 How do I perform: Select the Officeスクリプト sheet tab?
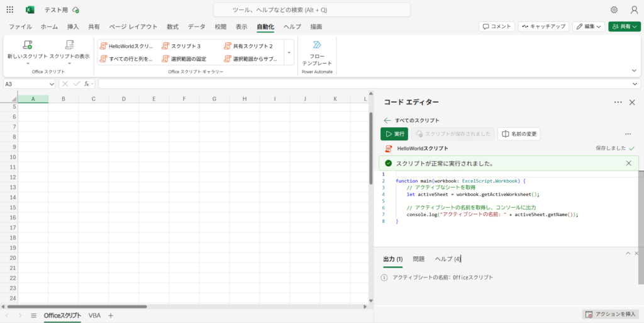point(62,315)
